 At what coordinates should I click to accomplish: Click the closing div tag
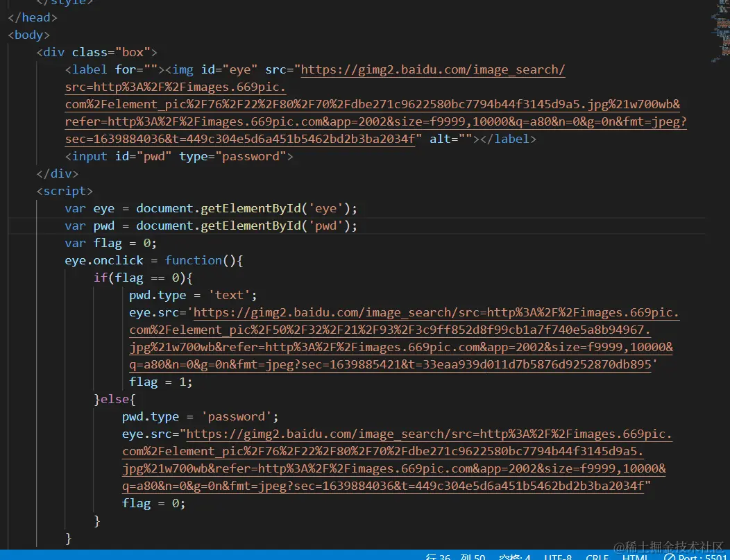click(58, 173)
